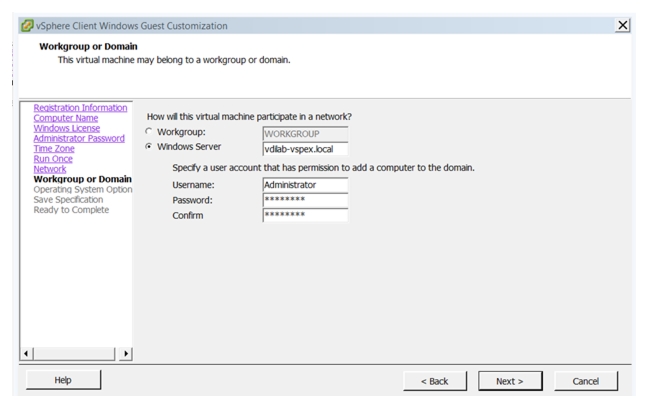The image size is (649, 409).
Task: Click the Password input field
Action: 305,200
